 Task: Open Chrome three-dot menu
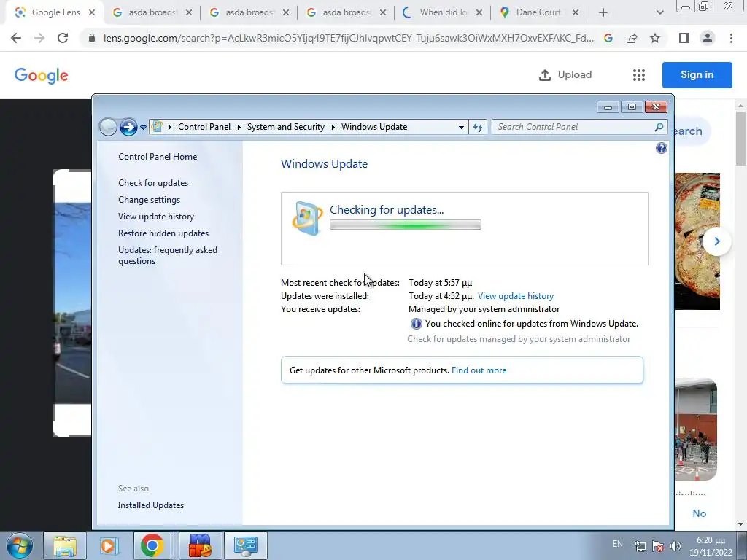(x=731, y=38)
